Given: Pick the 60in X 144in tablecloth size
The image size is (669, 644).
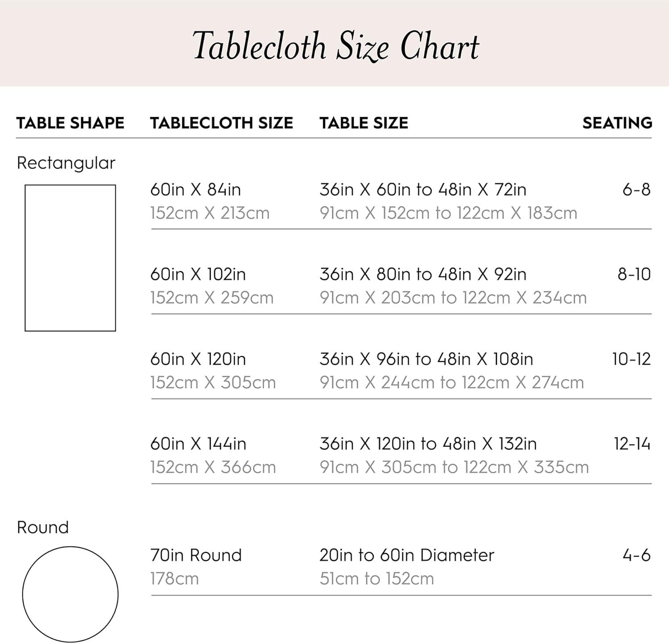Looking at the screenshot, I should pos(198,444).
